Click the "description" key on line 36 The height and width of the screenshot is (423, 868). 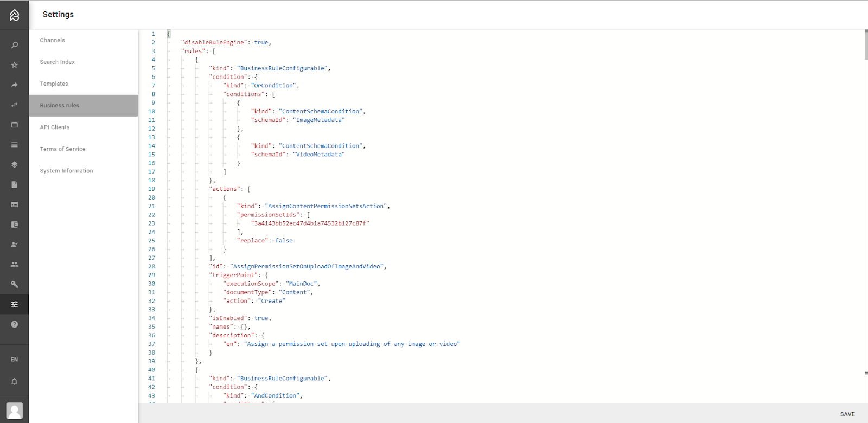[x=232, y=336]
